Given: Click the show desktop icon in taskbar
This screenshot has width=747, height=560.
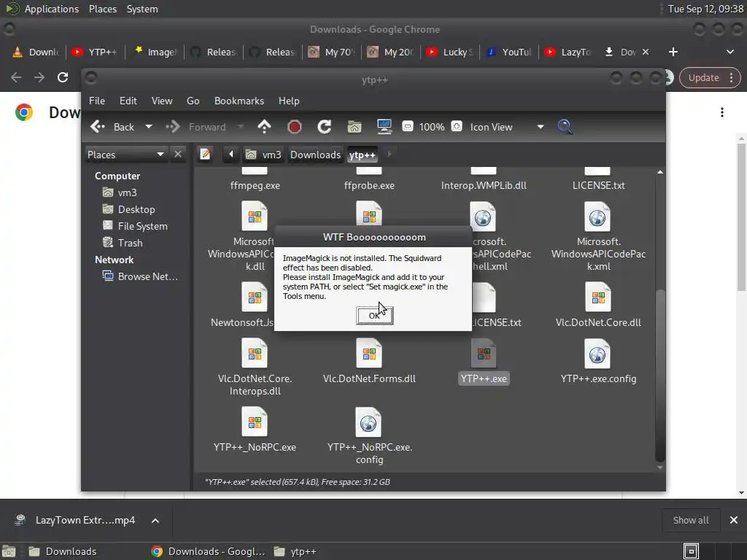Looking at the screenshot, I should pos(9,551).
